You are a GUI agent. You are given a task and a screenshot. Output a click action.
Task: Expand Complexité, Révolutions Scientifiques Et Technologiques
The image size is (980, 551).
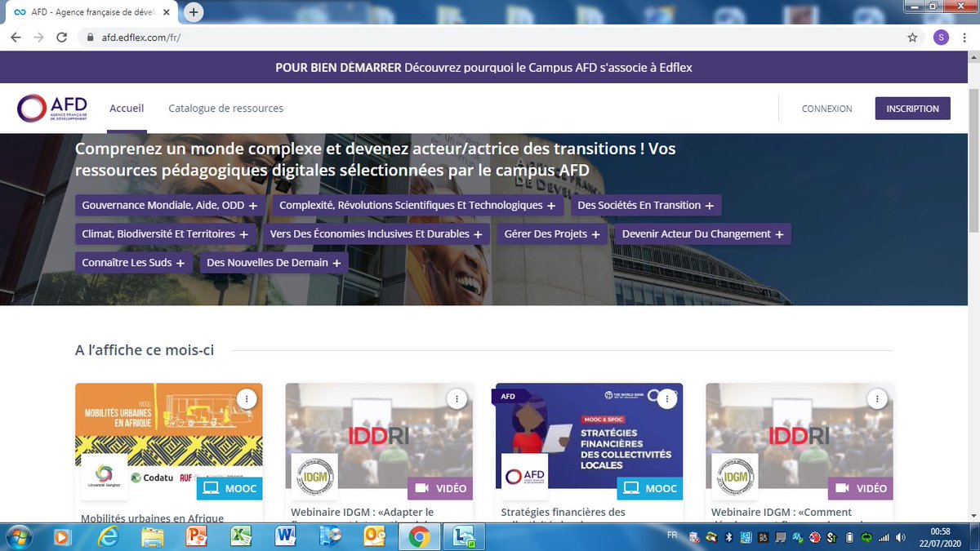(x=417, y=205)
